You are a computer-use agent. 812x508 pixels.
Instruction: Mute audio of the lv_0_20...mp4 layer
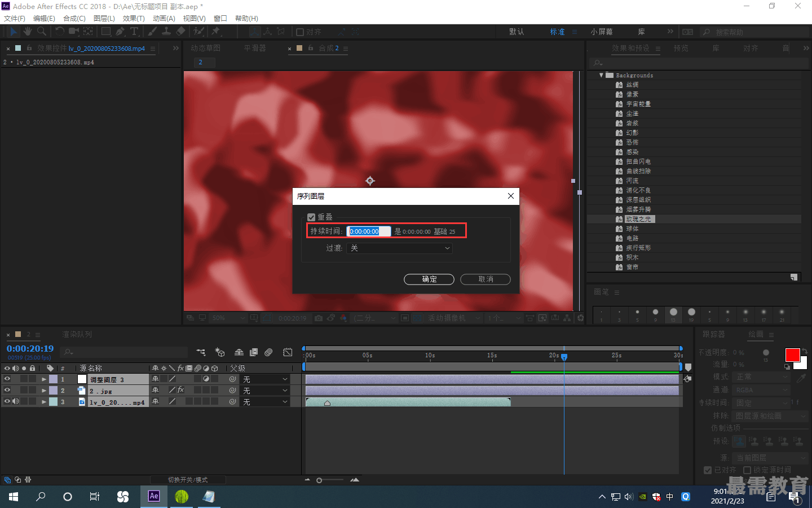(x=16, y=402)
